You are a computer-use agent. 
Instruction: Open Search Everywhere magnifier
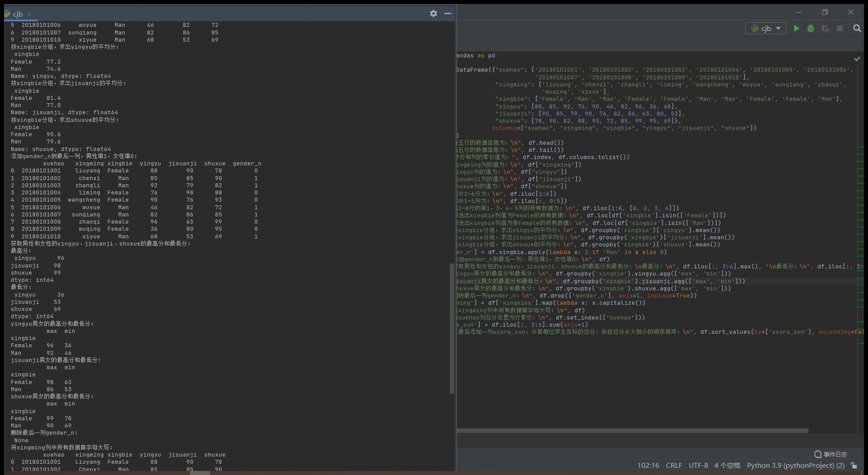point(857,28)
